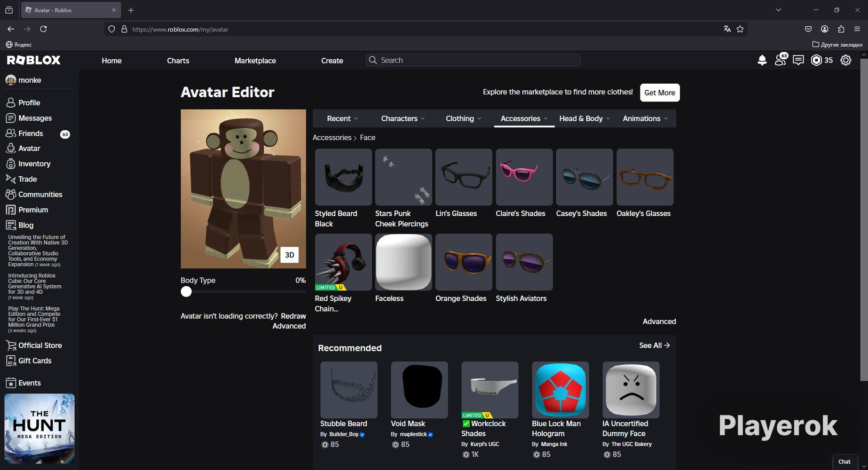
Task: Equip the Faceless accessory
Action: [403, 262]
